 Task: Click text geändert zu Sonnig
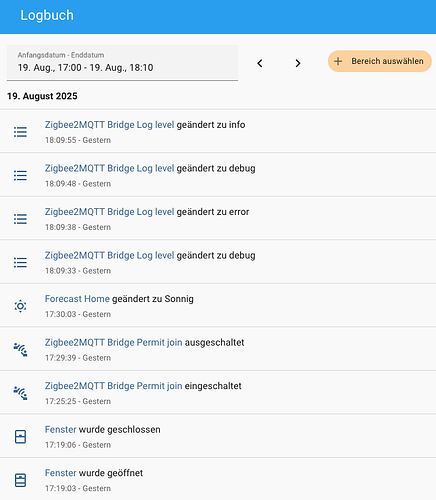coord(153,299)
